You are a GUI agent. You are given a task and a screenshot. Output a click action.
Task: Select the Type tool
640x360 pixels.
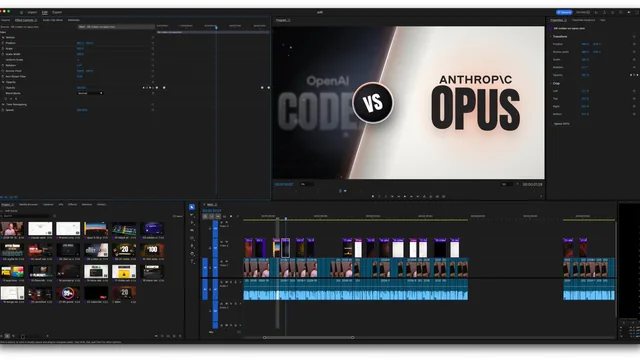point(192,262)
